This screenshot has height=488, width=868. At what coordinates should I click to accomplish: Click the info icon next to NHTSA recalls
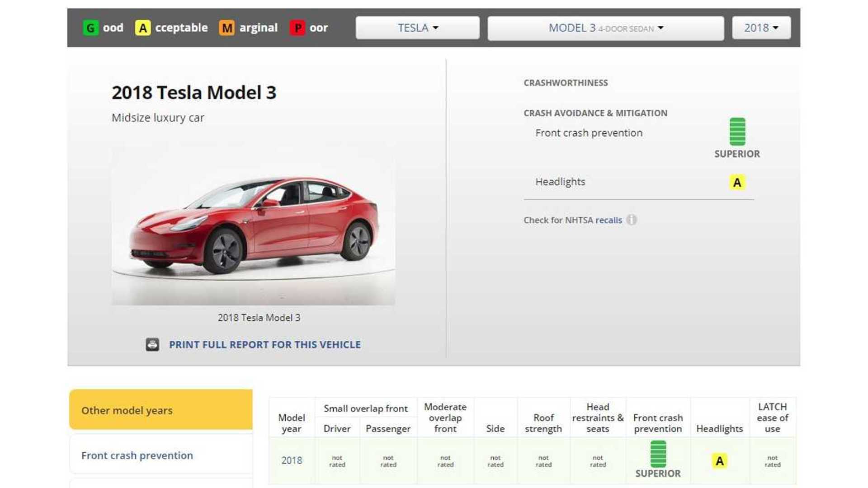[632, 220]
